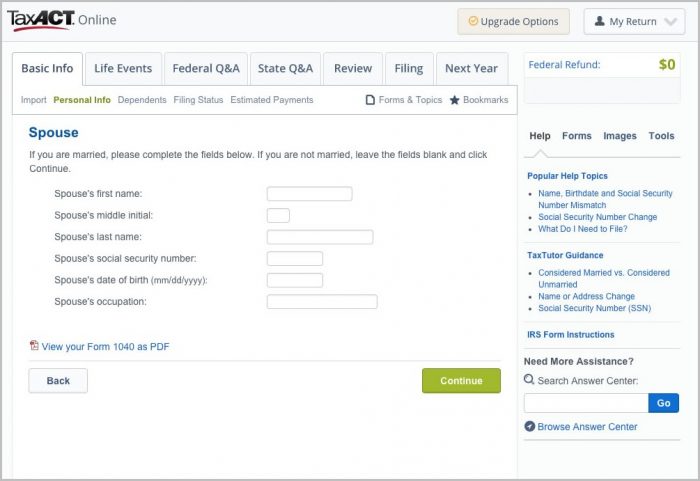Click the Upgrade Options checkmark icon
The height and width of the screenshot is (481, 700).
point(473,21)
